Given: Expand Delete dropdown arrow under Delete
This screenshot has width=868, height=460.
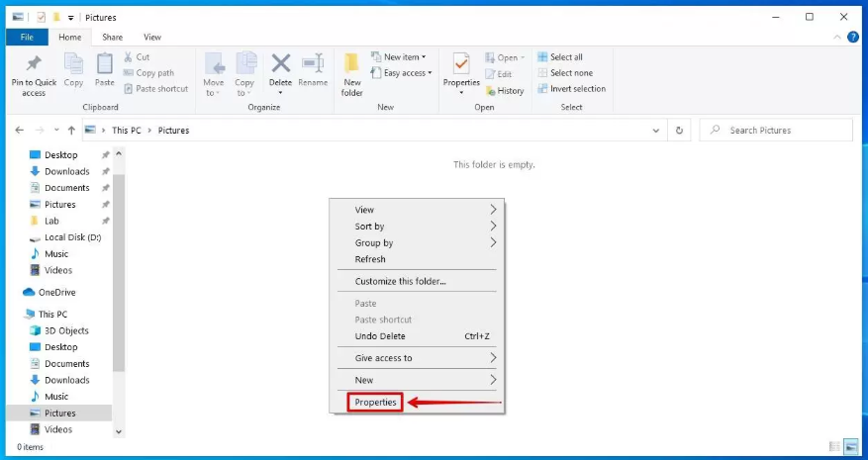Looking at the screenshot, I should (281, 93).
